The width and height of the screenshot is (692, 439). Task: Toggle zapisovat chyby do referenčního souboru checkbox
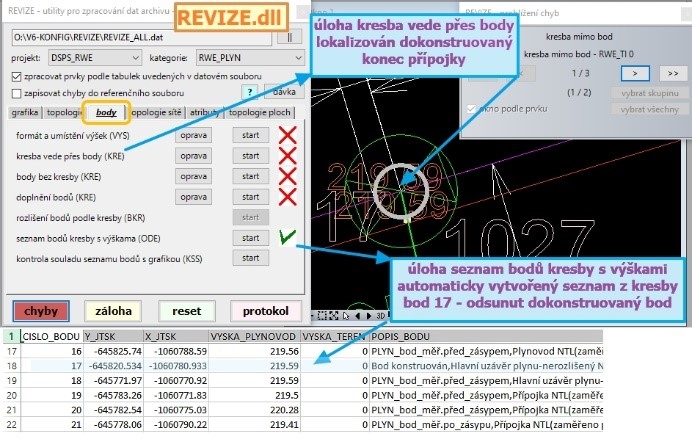coord(16,93)
